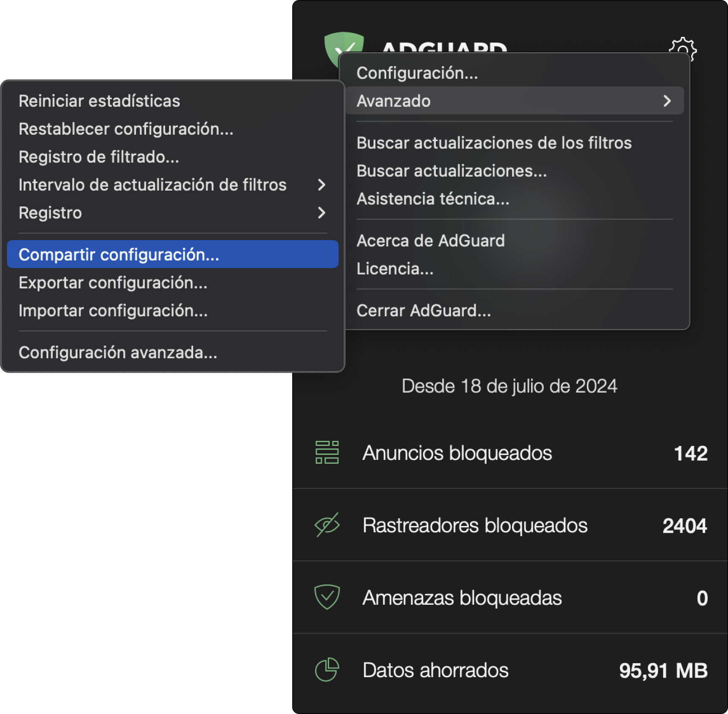Click Rastreadores bloqueados label

click(x=475, y=525)
